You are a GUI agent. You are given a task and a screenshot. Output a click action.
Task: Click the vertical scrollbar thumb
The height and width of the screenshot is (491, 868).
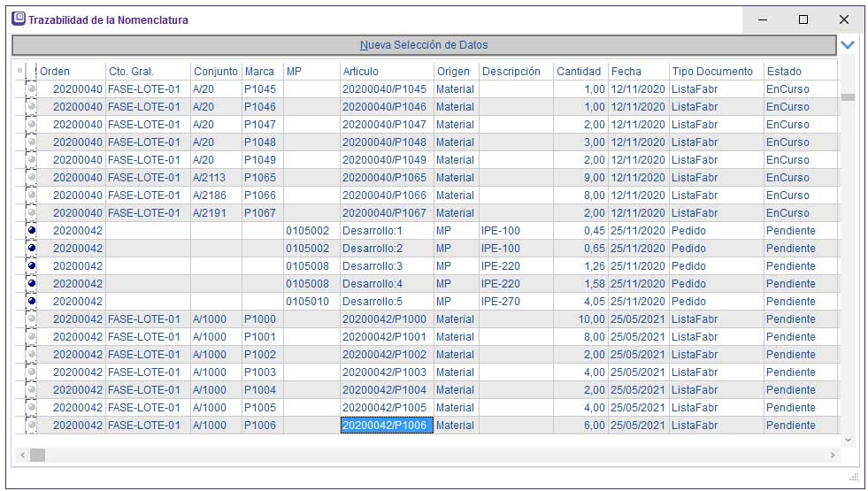tap(848, 97)
